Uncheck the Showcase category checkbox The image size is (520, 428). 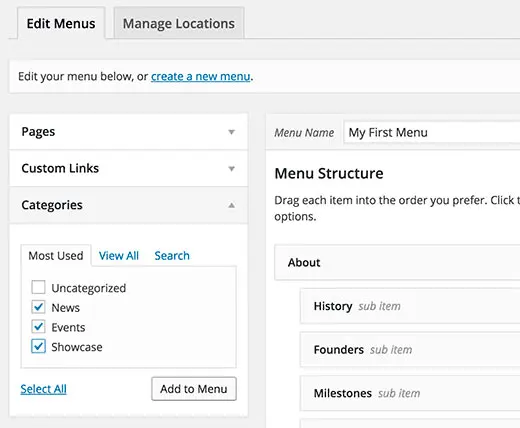(x=38, y=346)
